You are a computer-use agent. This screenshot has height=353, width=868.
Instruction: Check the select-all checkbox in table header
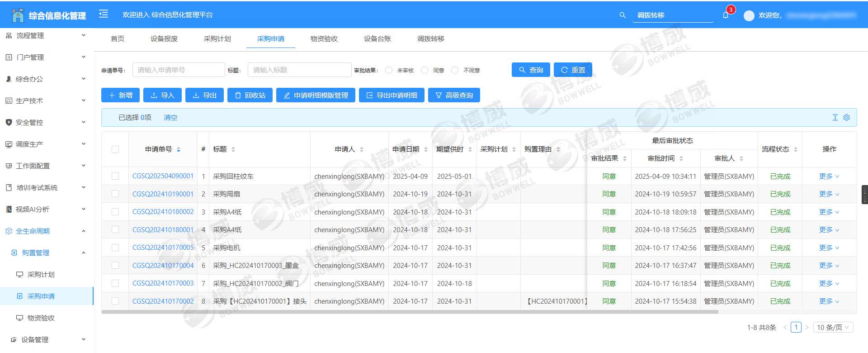click(115, 149)
